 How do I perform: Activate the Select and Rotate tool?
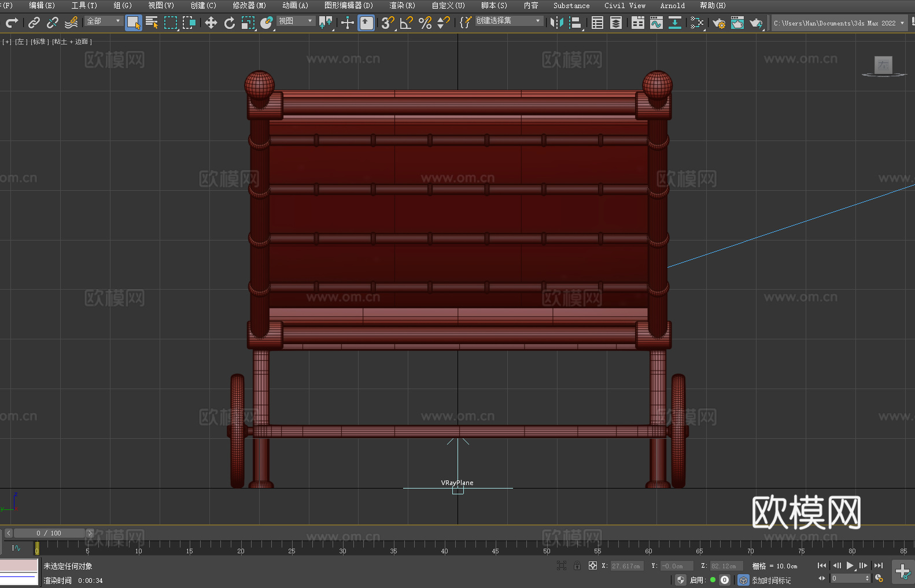coord(230,23)
